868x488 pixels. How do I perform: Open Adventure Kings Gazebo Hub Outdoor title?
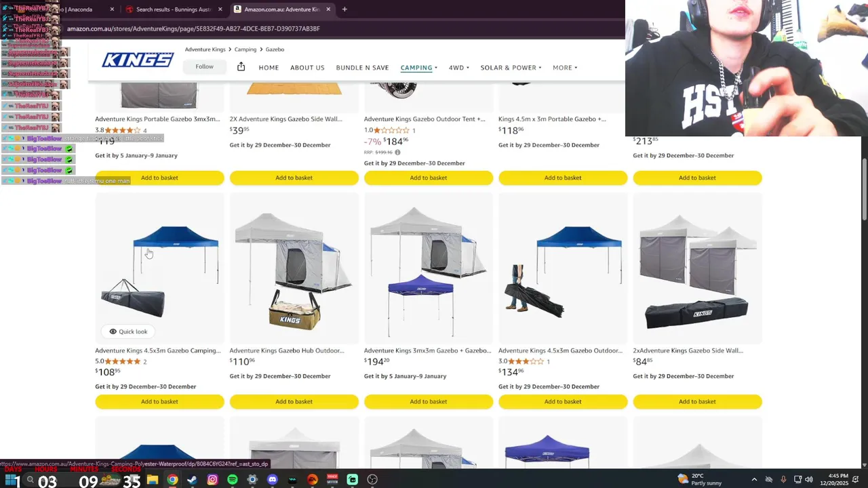coord(287,350)
